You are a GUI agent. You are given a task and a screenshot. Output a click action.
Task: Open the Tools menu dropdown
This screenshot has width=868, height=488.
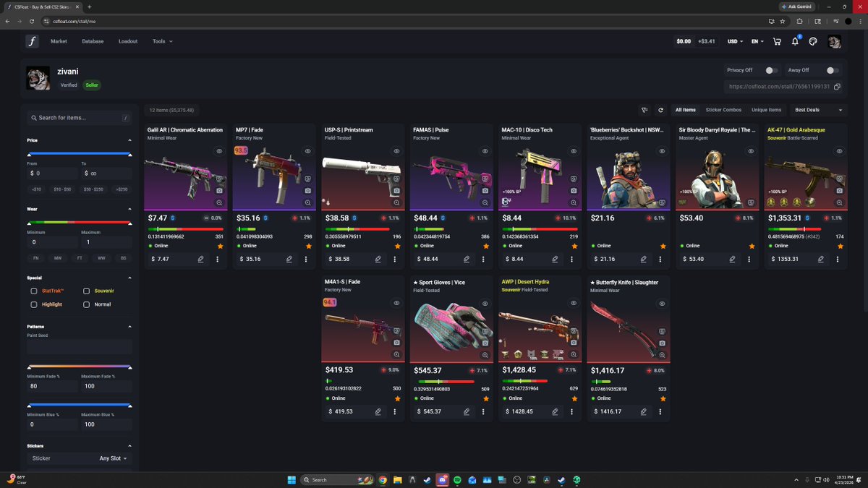point(162,41)
